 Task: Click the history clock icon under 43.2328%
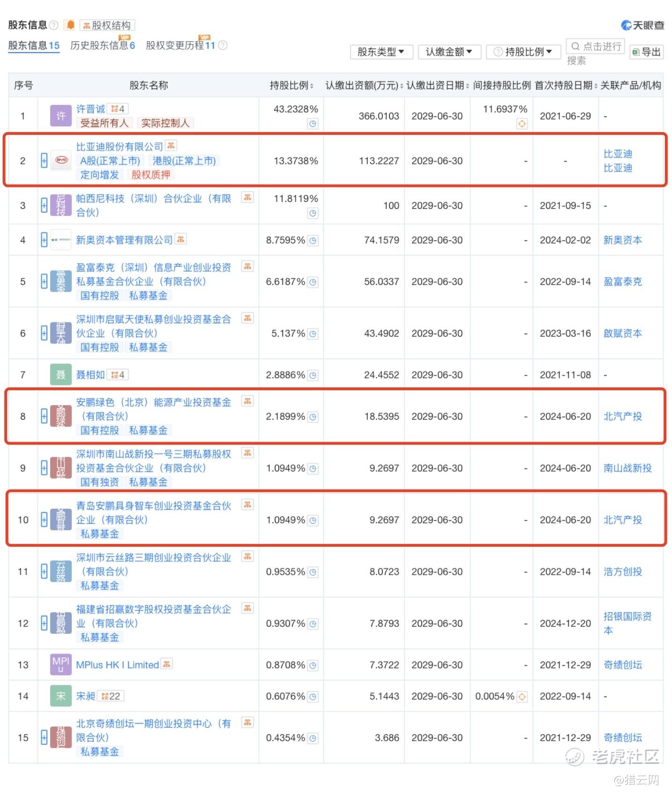click(313, 124)
